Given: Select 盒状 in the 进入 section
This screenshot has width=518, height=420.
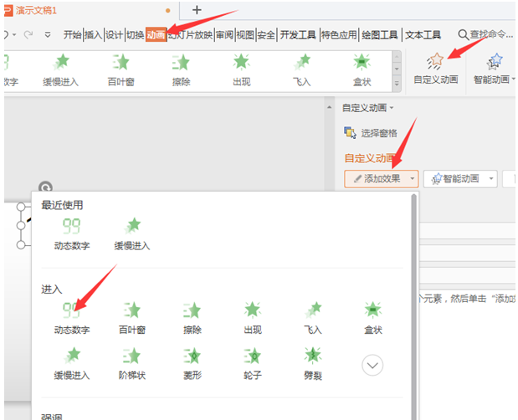Looking at the screenshot, I should [x=373, y=318].
